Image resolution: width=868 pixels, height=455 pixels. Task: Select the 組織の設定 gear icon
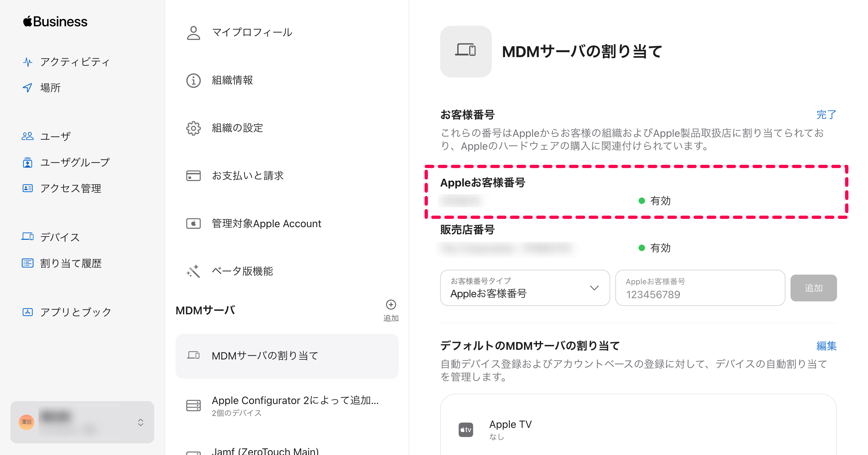point(193,128)
